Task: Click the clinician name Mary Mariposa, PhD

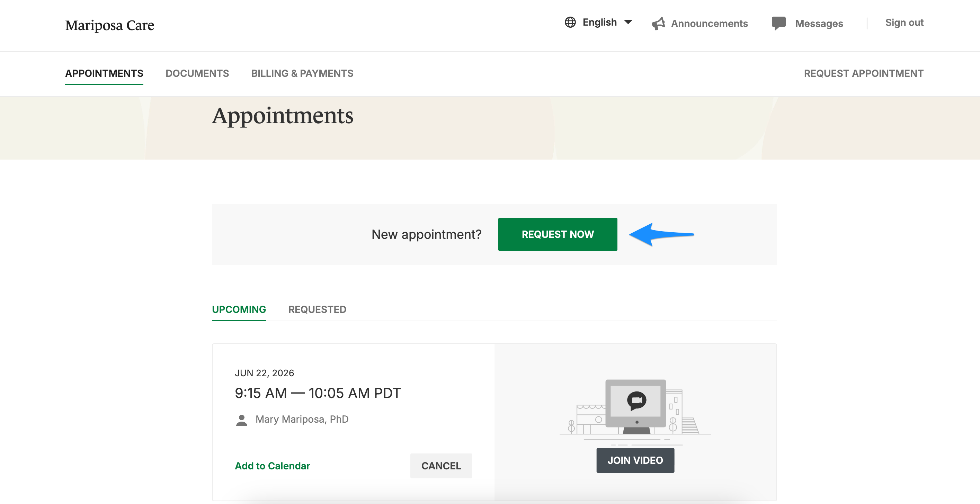Action: [x=302, y=419]
